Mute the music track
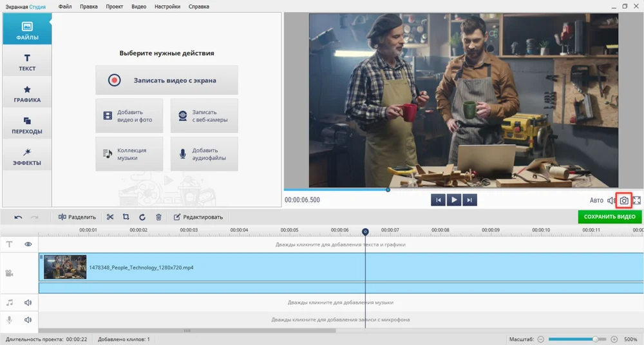 [28, 302]
